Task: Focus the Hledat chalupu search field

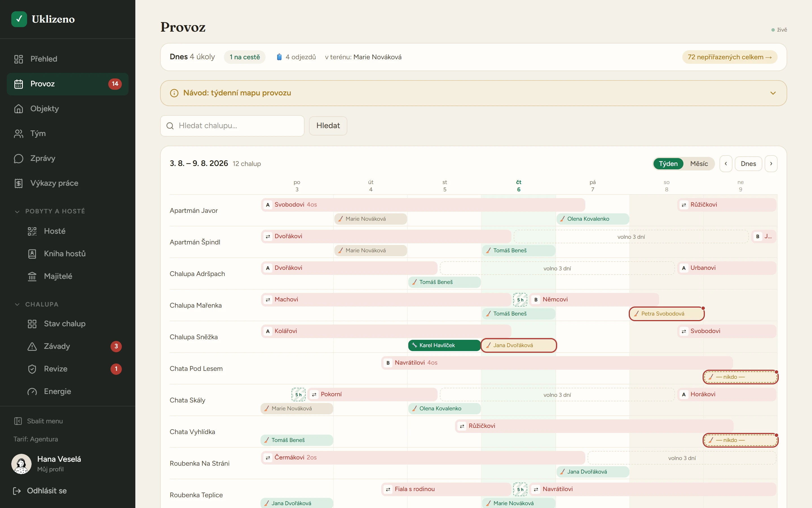Action: (x=232, y=126)
